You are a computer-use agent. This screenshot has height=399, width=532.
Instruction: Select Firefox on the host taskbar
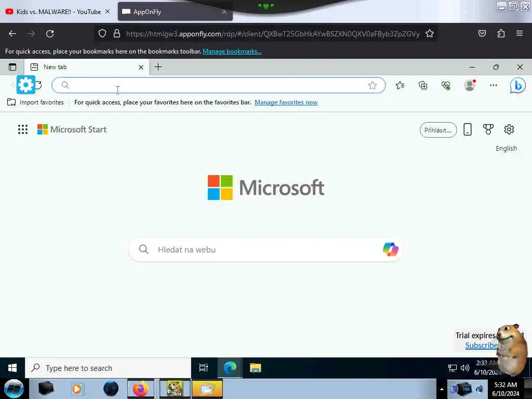(x=140, y=389)
